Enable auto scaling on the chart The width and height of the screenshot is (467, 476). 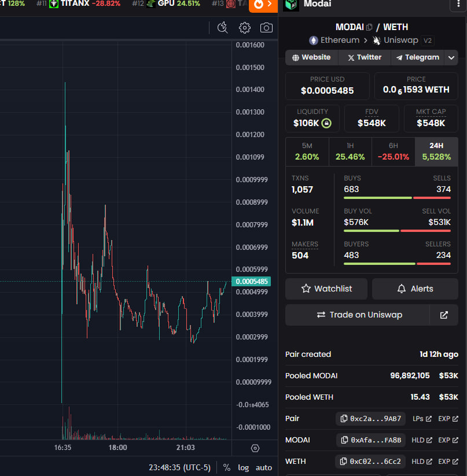pyautogui.click(x=264, y=467)
